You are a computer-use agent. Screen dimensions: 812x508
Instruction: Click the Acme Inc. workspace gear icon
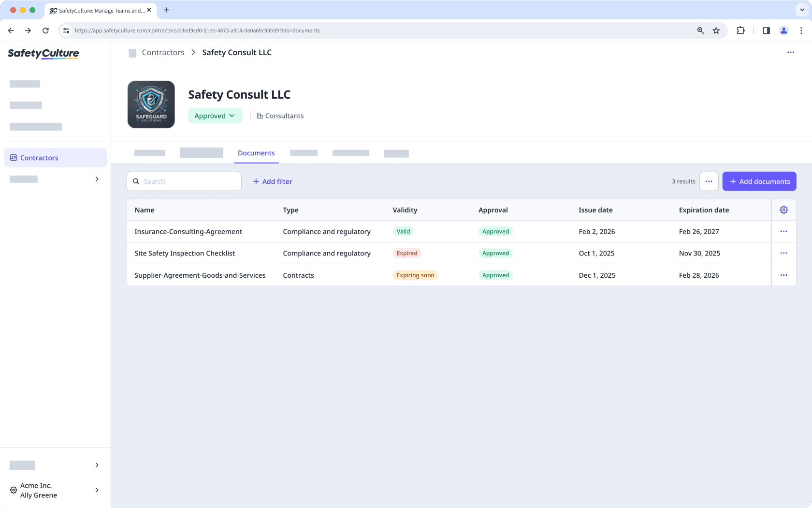tap(13, 490)
